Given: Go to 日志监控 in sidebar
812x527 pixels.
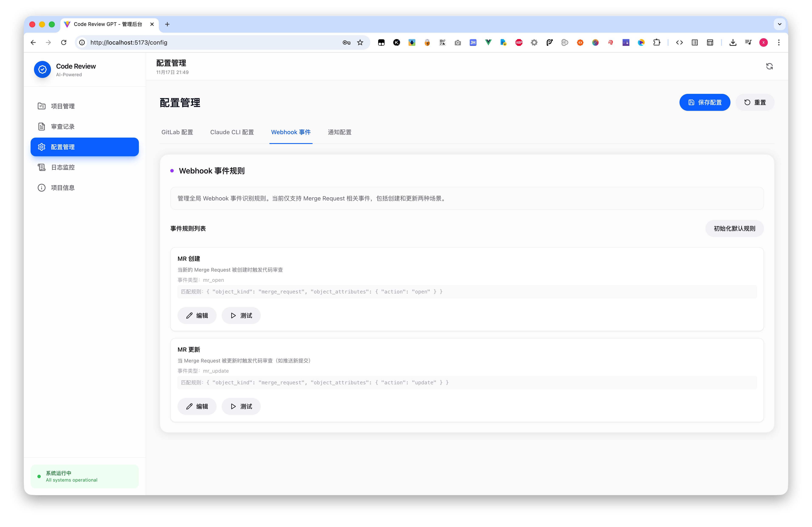Looking at the screenshot, I should pos(63,167).
